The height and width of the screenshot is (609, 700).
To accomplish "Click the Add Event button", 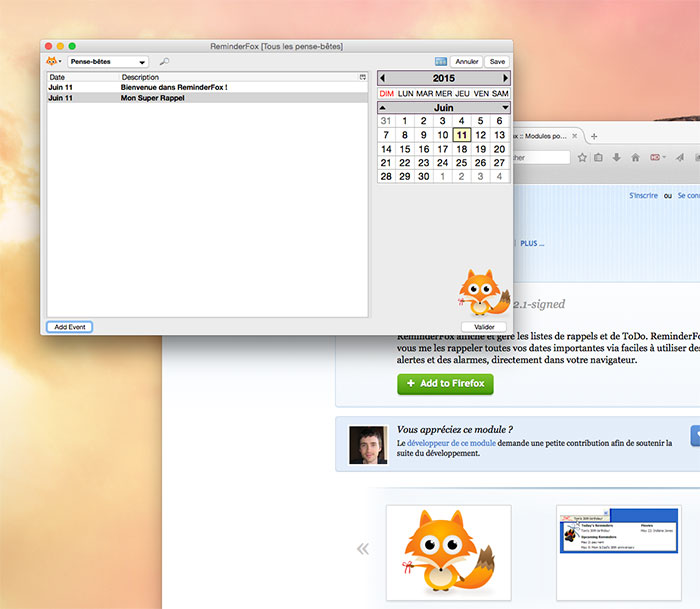I will [70, 327].
